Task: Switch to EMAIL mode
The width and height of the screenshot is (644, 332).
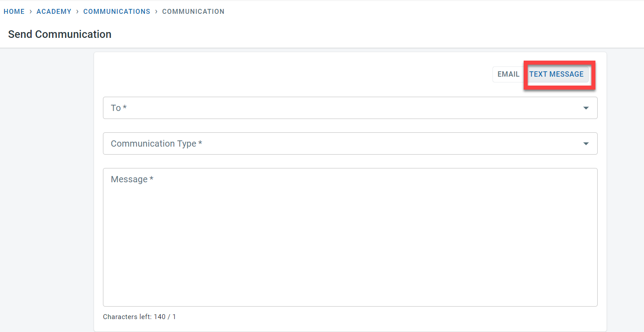Action: point(508,74)
